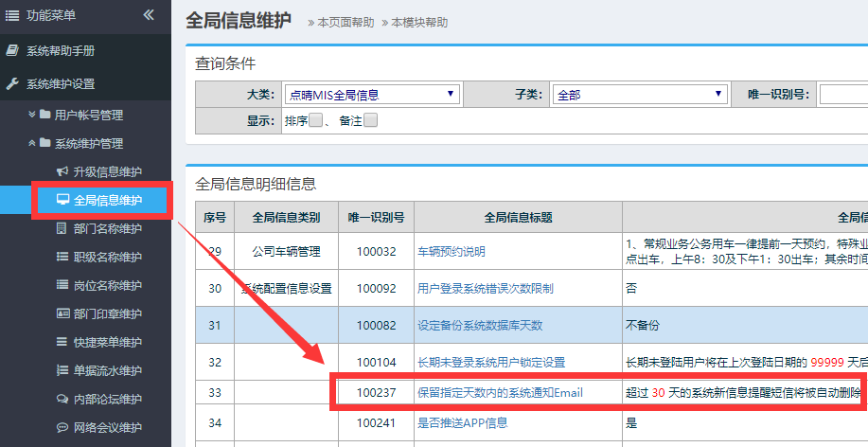Enable the 备注 display checkbox

point(371,120)
